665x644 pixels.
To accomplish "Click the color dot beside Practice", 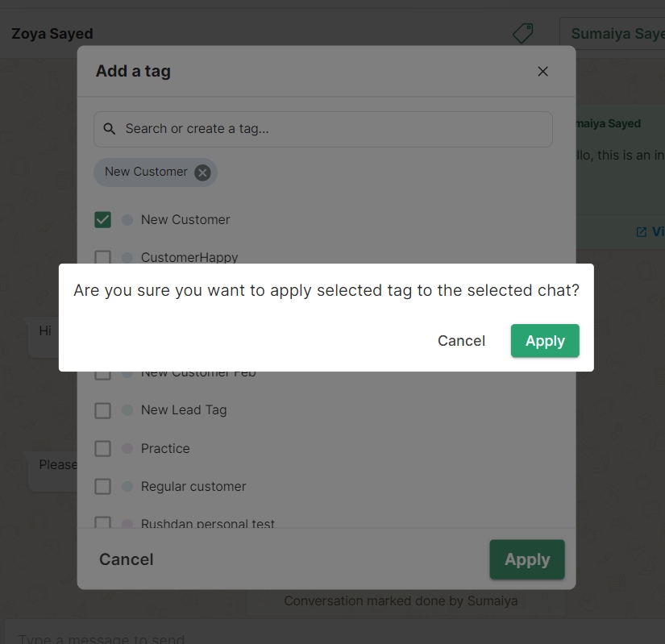I will point(127,449).
